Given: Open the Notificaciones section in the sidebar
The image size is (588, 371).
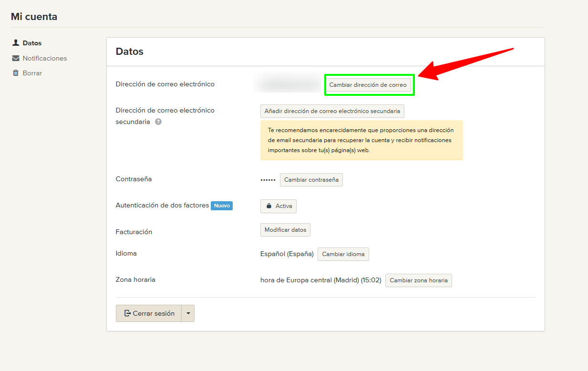Looking at the screenshot, I should (44, 58).
